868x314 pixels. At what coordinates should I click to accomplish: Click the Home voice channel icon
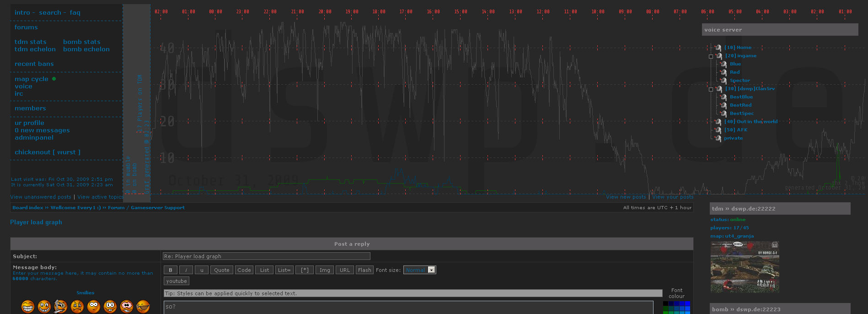[x=718, y=48]
